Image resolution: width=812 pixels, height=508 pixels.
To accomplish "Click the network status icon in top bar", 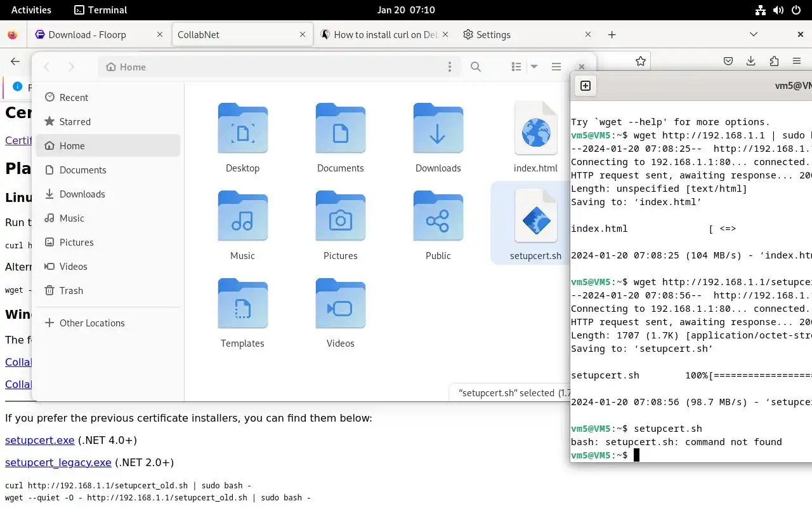I will [x=760, y=10].
